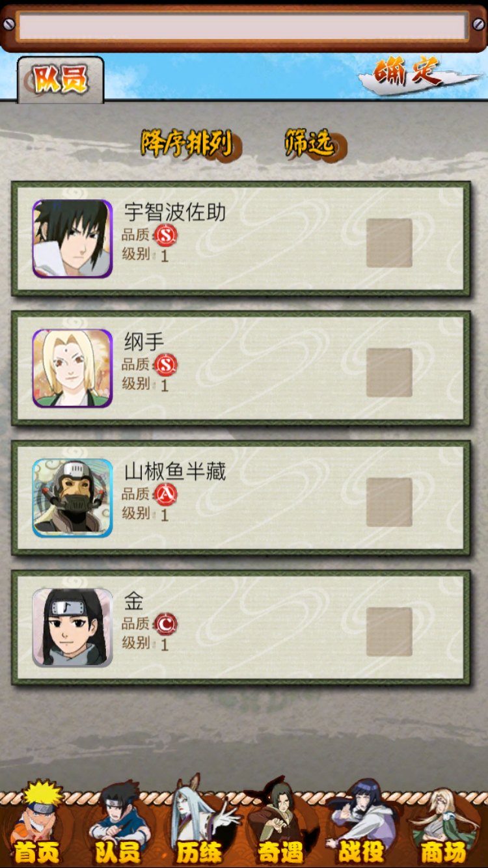Viewport: 488px width, 868px height.
Task: Select 纲手 portrait thumbnail
Action: [x=72, y=368]
